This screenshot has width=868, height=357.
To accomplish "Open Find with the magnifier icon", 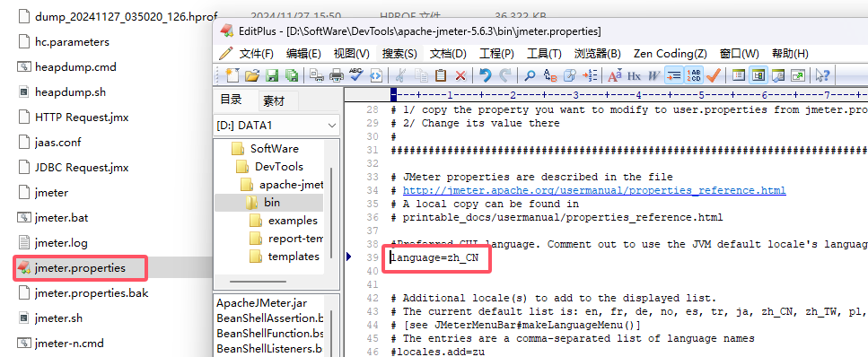I will 530,75.
